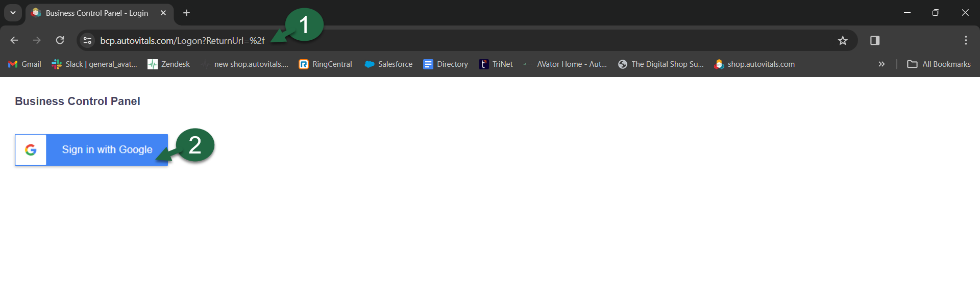This screenshot has height=307, width=980.
Task: Click Sign in with Google button
Action: coord(92,150)
